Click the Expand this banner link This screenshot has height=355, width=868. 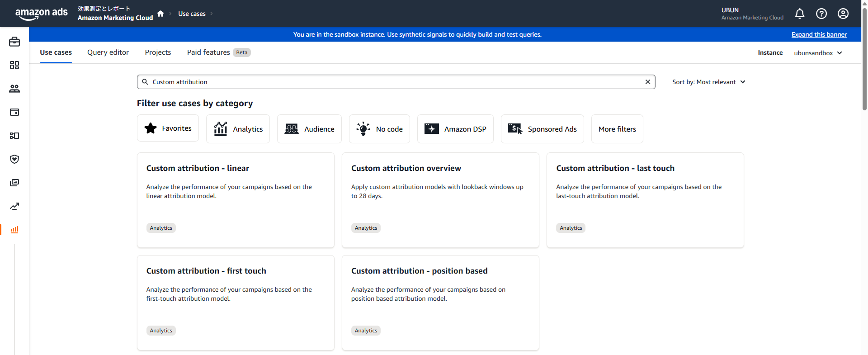pyautogui.click(x=819, y=34)
